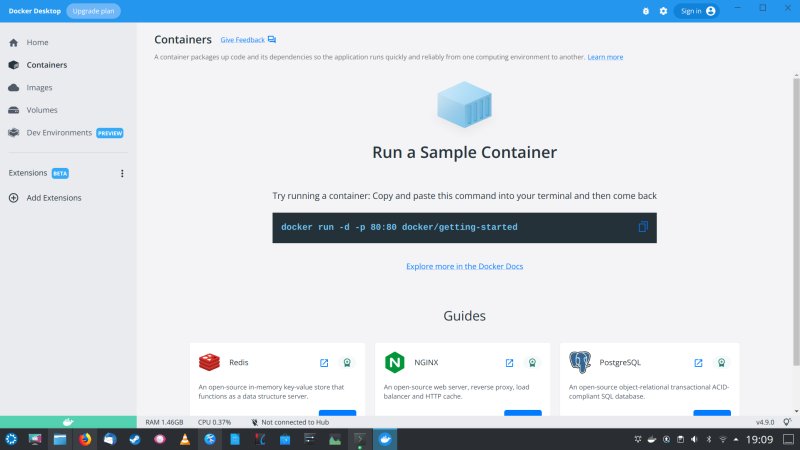Click the Sign in button
Viewport: 800px width, 450px height.
click(x=697, y=11)
